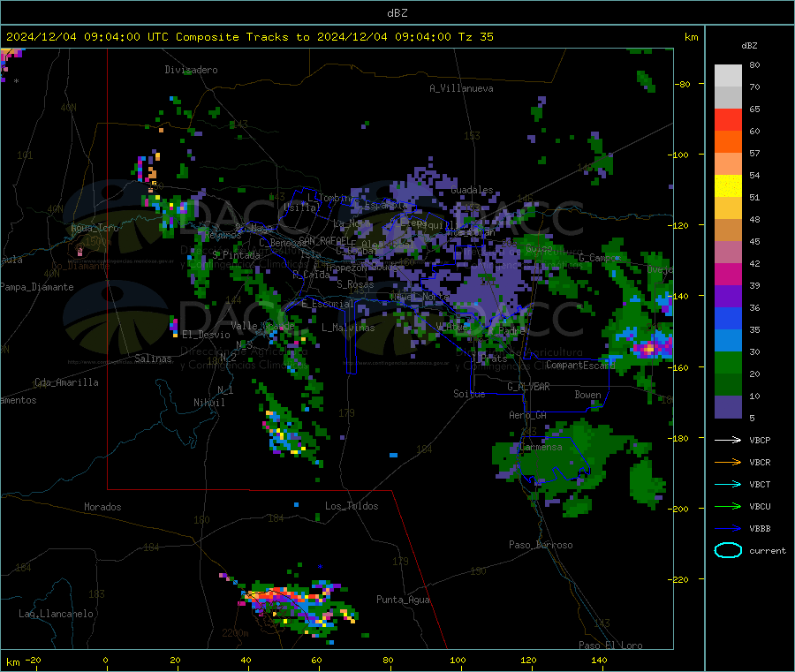The height and width of the screenshot is (672, 795).
Task: Click the Morados map label
Action: point(102,507)
